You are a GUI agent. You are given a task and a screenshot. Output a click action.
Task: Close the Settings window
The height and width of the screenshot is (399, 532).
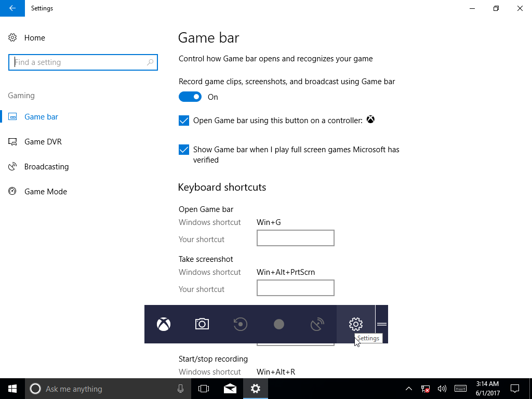pyautogui.click(x=520, y=8)
